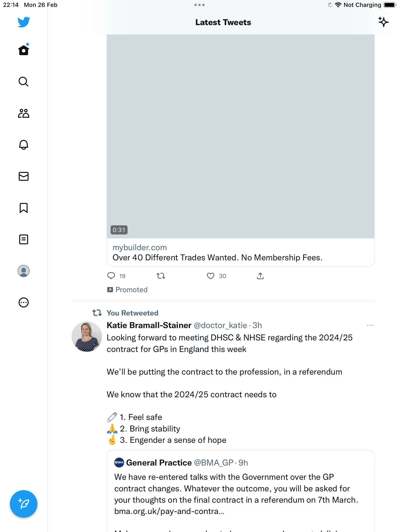Viewport: 399px width, 532px height.
Task: Open the Home timeline icon
Action: point(24,50)
